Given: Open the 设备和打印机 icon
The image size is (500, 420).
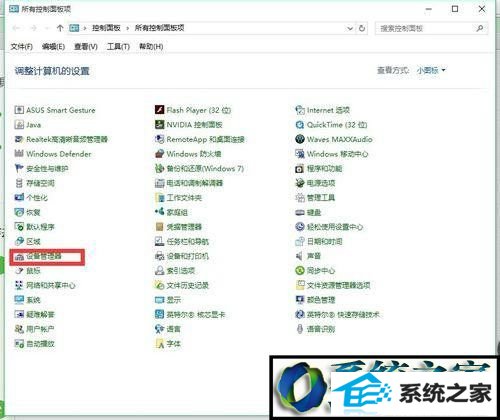Looking at the screenshot, I should [159, 256].
